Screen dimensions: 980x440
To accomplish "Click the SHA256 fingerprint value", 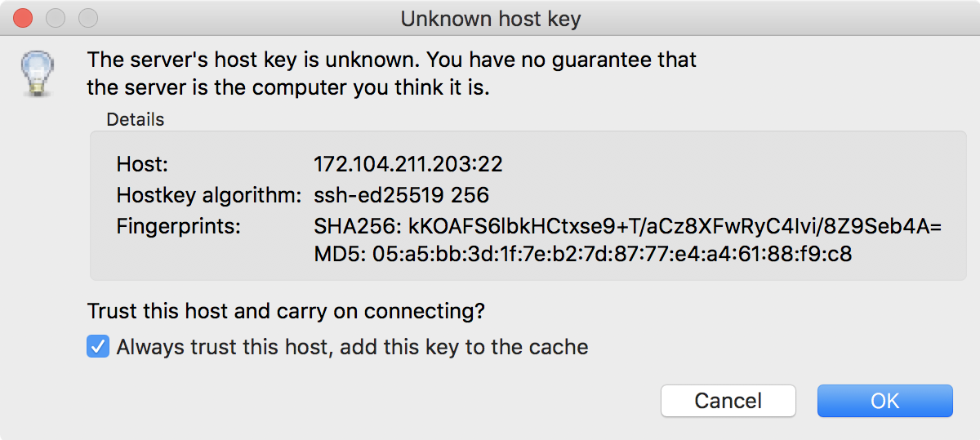I will point(627,226).
